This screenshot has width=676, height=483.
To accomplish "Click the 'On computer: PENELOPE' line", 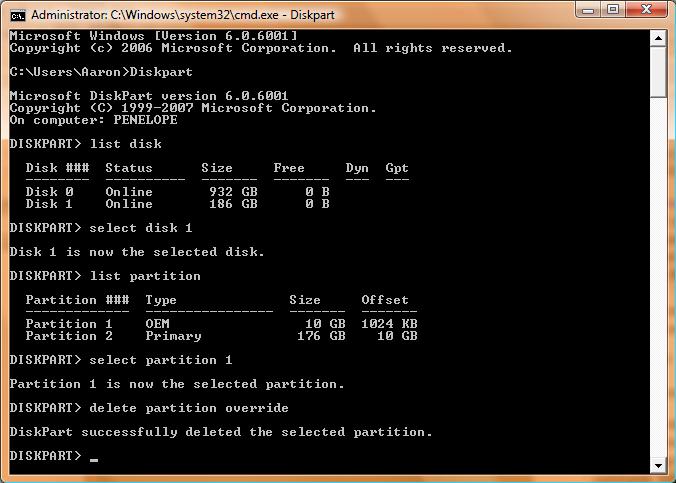I will click(94, 120).
